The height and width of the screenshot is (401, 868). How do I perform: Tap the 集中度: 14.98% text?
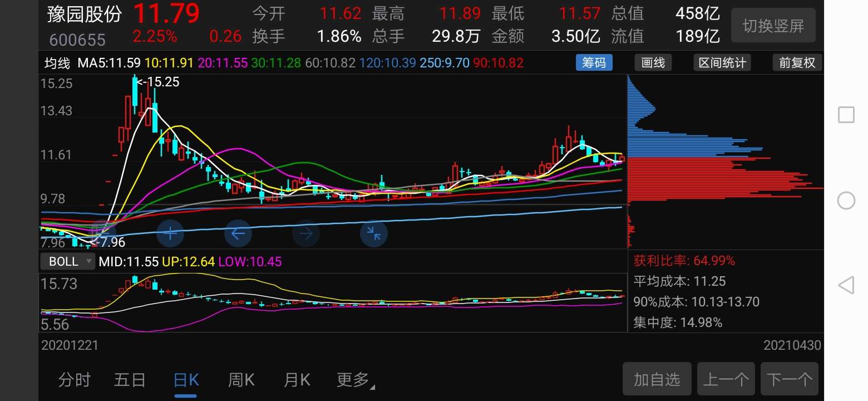pyautogui.click(x=678, y=322)
